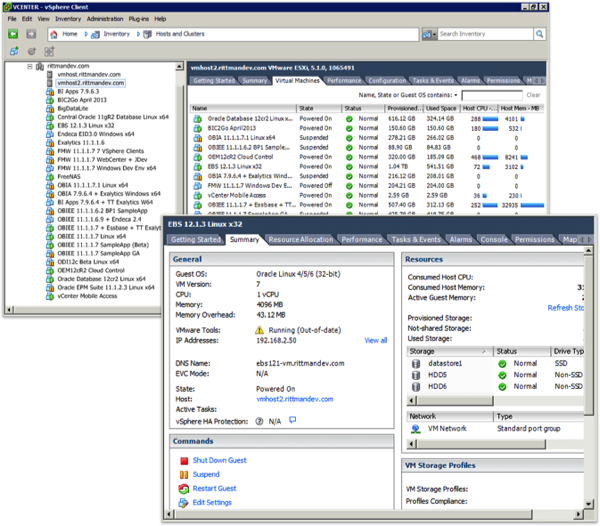The image size is (600, 526).
Task: Select the OEM12cR2 Cloud Control table row
Action: click(367, 157)
